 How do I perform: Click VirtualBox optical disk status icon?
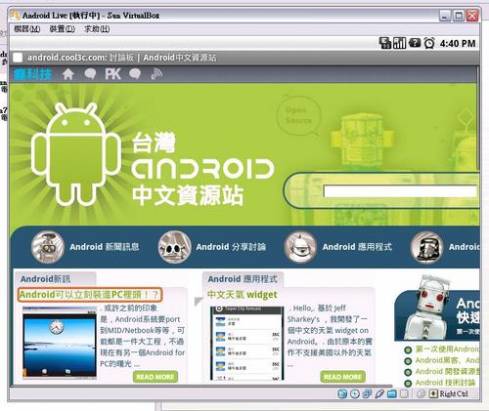coord(355,394)
